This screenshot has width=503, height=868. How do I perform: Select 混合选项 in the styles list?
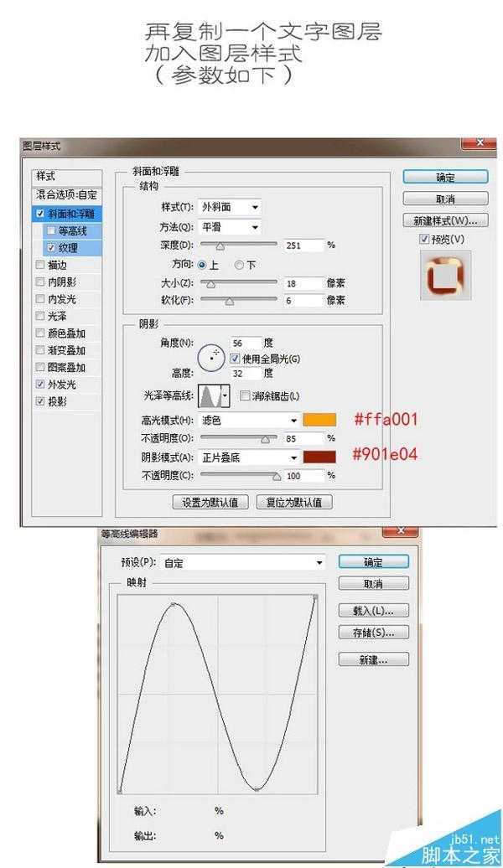(65, 194)
